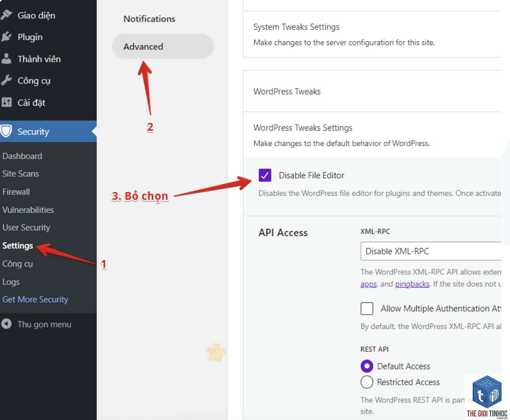Viewport: 510px width, 420px height.
Task: Click the REST API label
Action: click(x=374, y=349)
